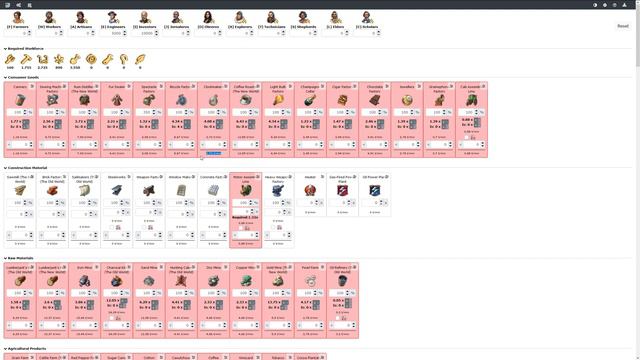This screenshot has height=360, width=640.
Task: Click the Bicycle Factory product icon
Action: (181, 100)
